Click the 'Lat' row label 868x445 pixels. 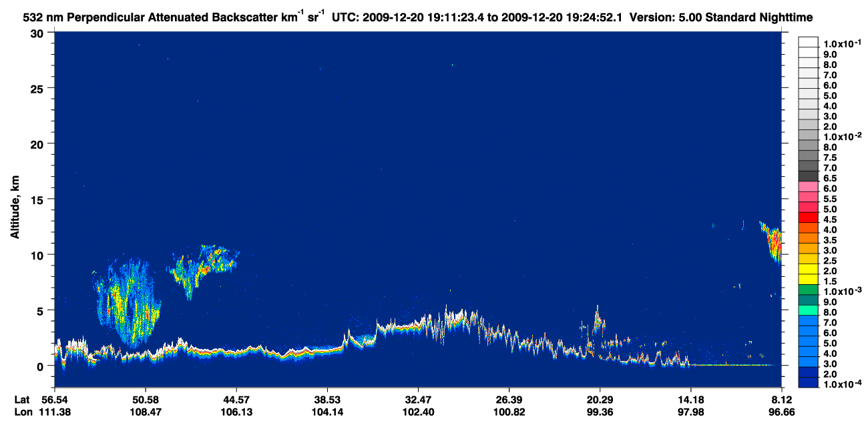pos(23,400)
